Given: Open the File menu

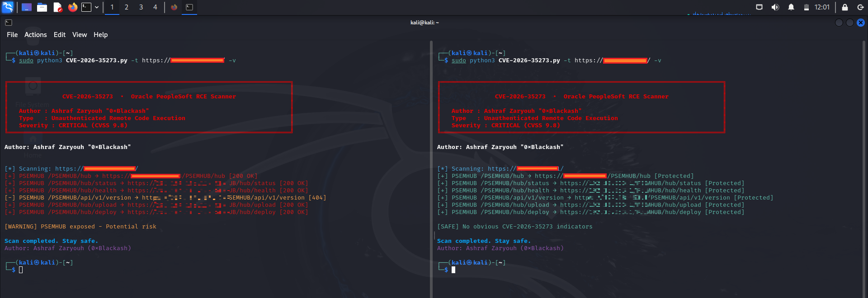Looking at the screenshot, I should [12, 35].
